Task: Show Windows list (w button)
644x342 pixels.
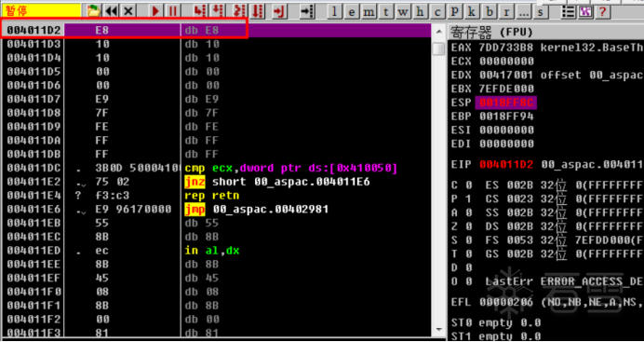Action: point(403,11)
